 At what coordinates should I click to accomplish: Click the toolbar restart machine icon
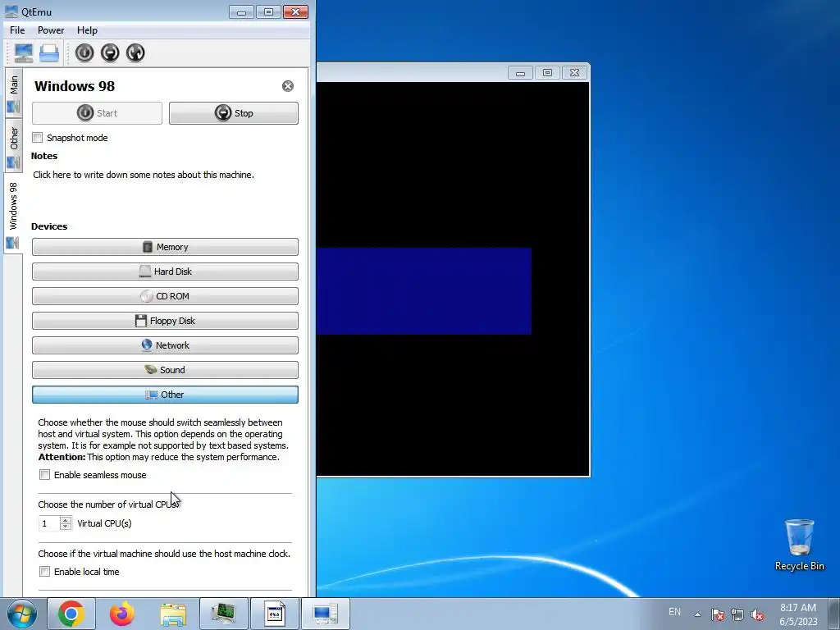point(135,52)
